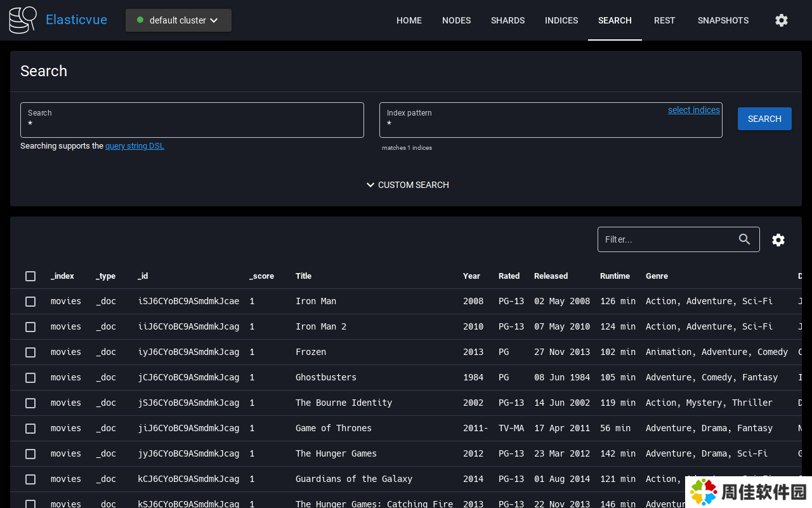
Task: Open the default cluster dropdown
Action: pyautogui.click(x=178, y=20)
